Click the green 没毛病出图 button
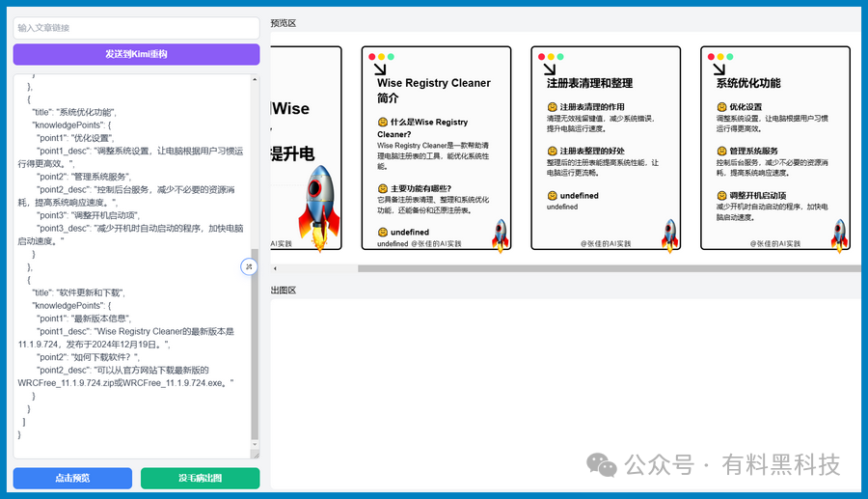 pos(200,478)
